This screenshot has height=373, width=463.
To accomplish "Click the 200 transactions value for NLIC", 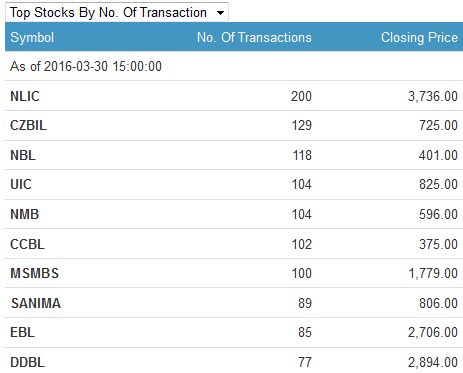I will coord(301,96).
